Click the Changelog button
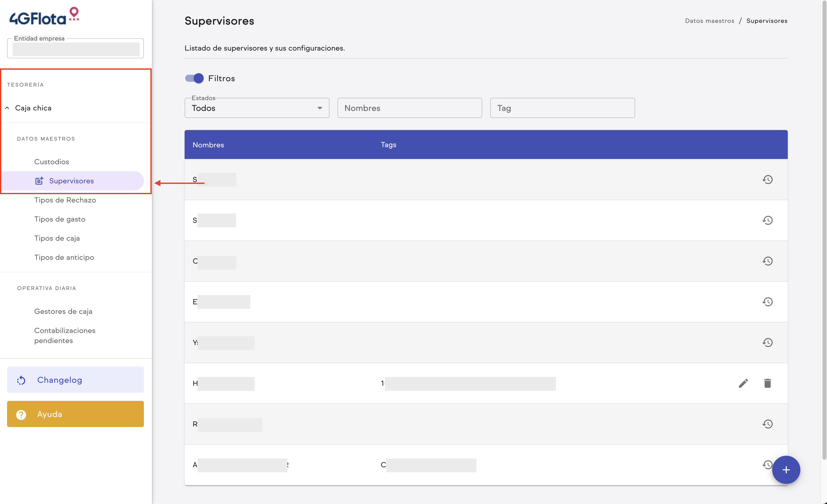Screen dimensions: 827x504 click(x=75, y=380)
